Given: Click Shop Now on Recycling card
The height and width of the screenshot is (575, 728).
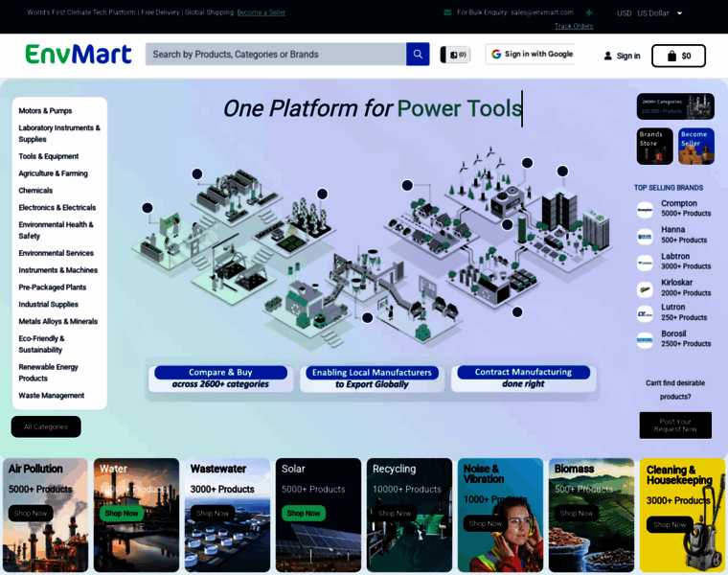Looking at the screenshot, I should 395,514.
